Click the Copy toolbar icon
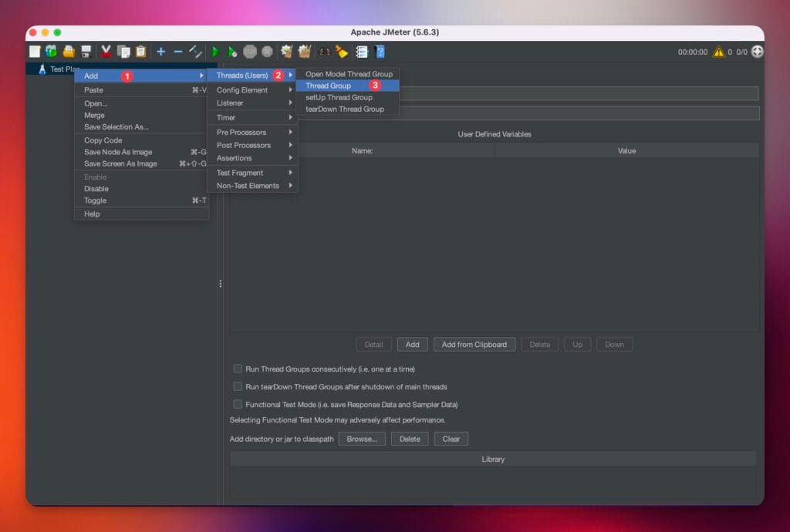This screenshot has height=532, width=790. tap(123, 52)
